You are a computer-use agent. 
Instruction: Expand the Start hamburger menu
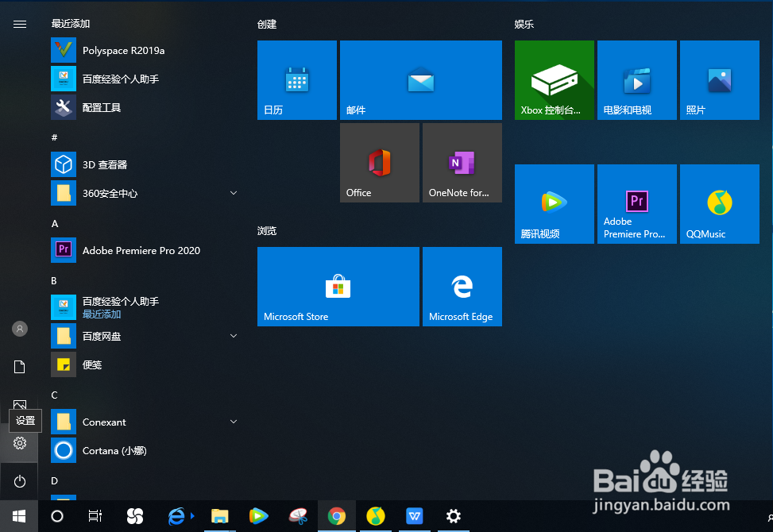click(20, 24)
